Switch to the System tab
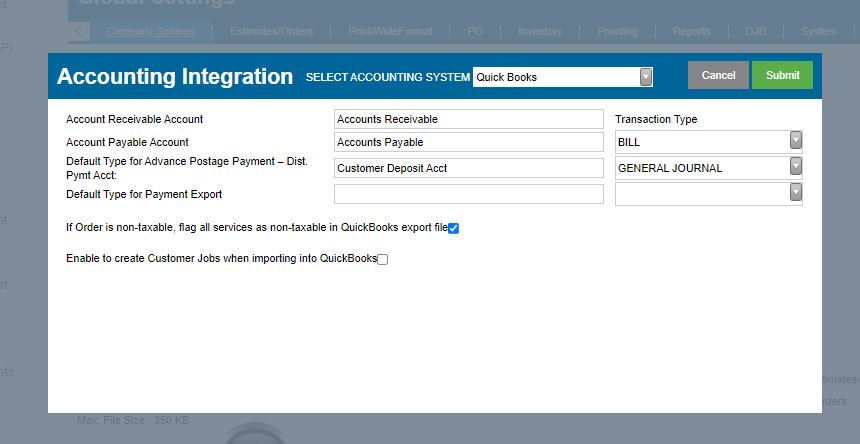 coord(819,31)
